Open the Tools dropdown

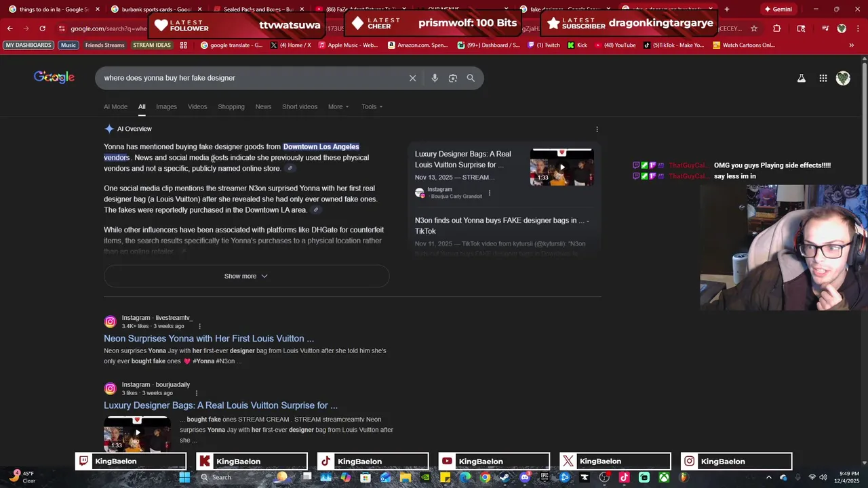click(x=372, y=106)
